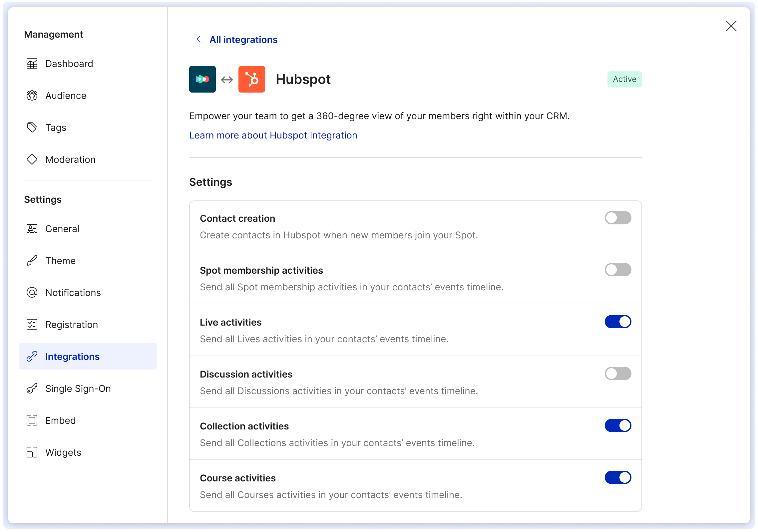The width and height of the screenshot is (758, 532).
Task: Select the Tags label icon
Action: pos(32,127)
